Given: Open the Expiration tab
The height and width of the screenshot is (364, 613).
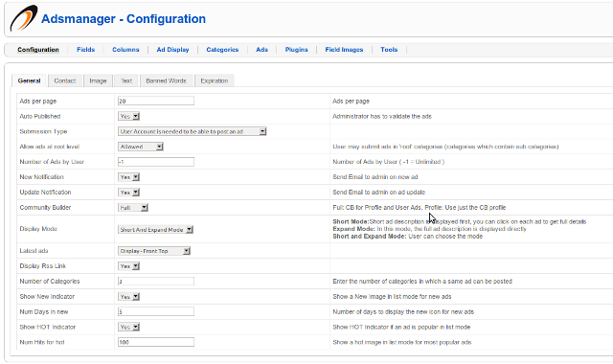Looking at the screenshot, I should click(x=215, y=80).
